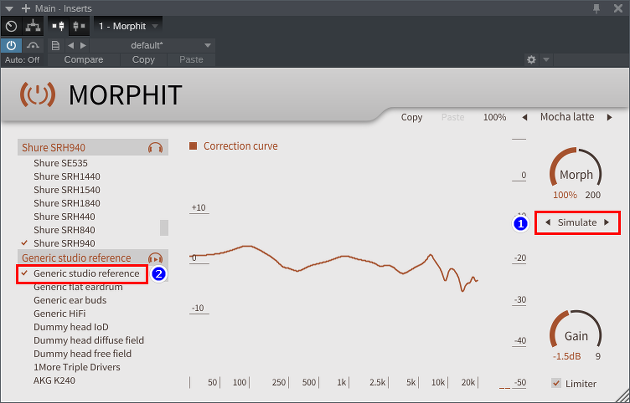
Task: Select next color theme after Mocha latte
Action: click(x=610, y=117)
